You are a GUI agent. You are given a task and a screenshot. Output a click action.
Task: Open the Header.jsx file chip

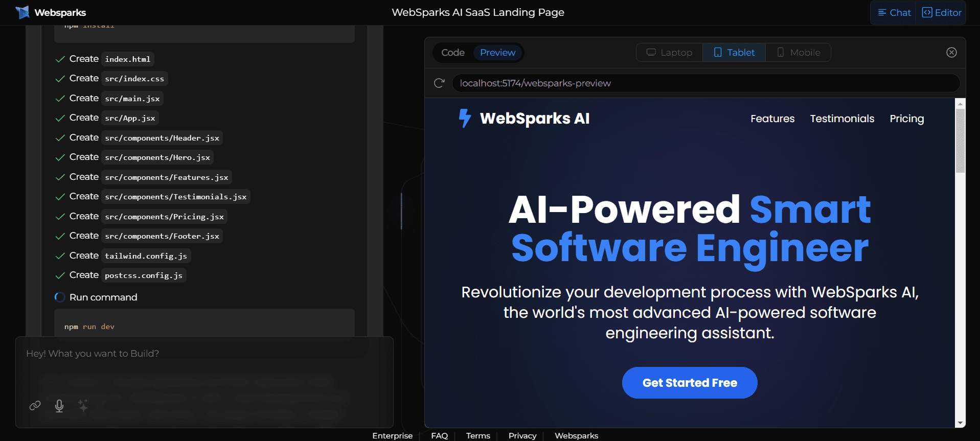click(x=162, y=138)
